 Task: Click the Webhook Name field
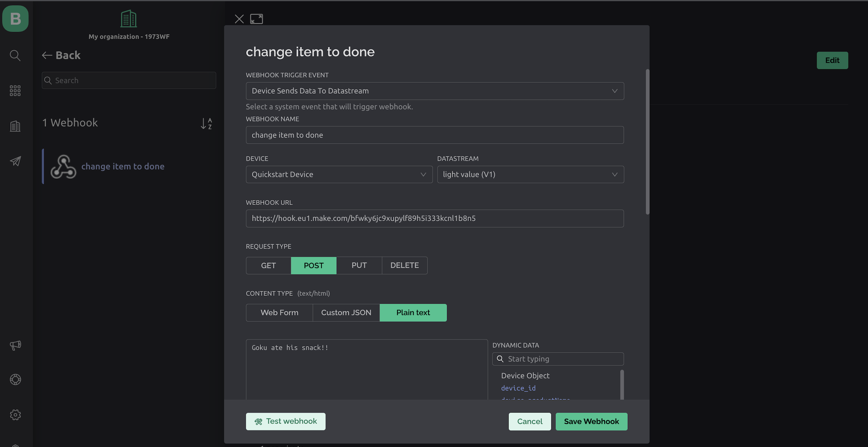pos(435,135)
